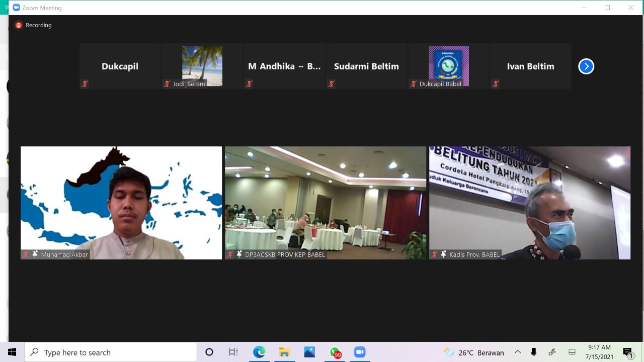Screen dimensions: 644x362
Task: Click muted mic icon on Sudarmi Beltim tile
Action: click(x=331, y=84)
